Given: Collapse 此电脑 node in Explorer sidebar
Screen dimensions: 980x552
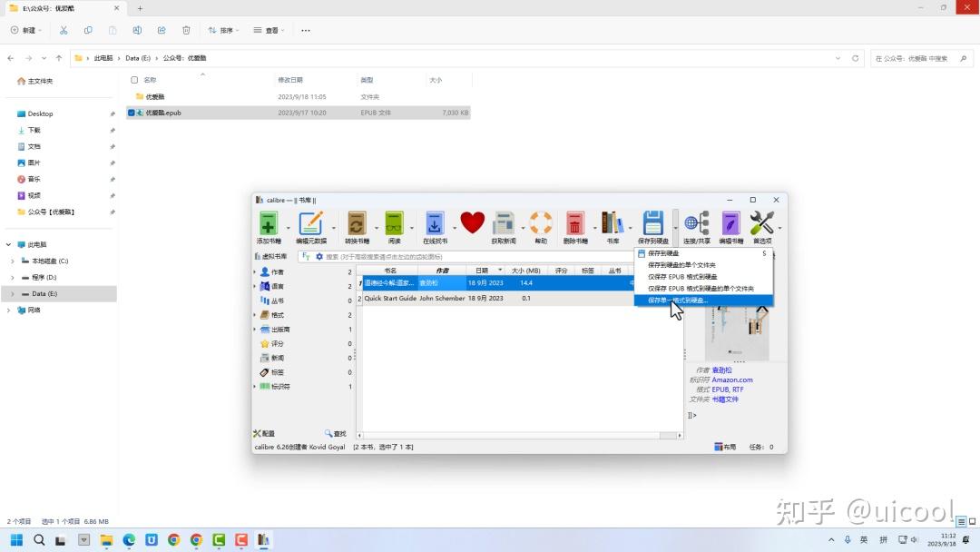Looking at the screenshot, I should coord(8,244).
